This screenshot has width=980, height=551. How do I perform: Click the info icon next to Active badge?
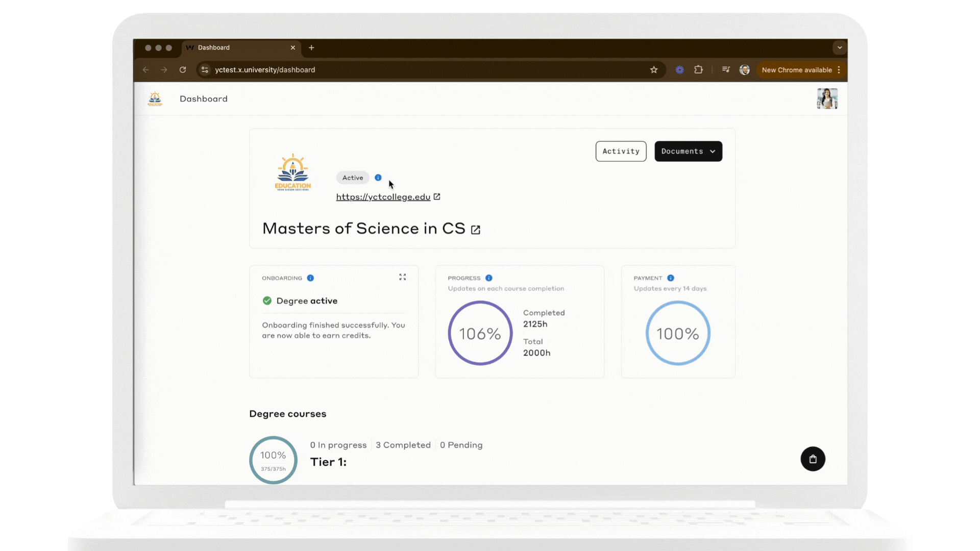tap(378, 178)
